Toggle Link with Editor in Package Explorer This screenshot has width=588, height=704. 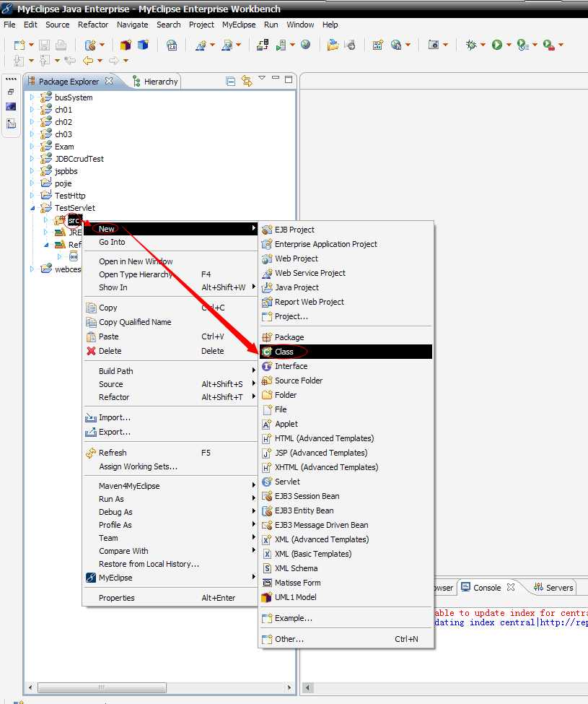pos(247,81)
